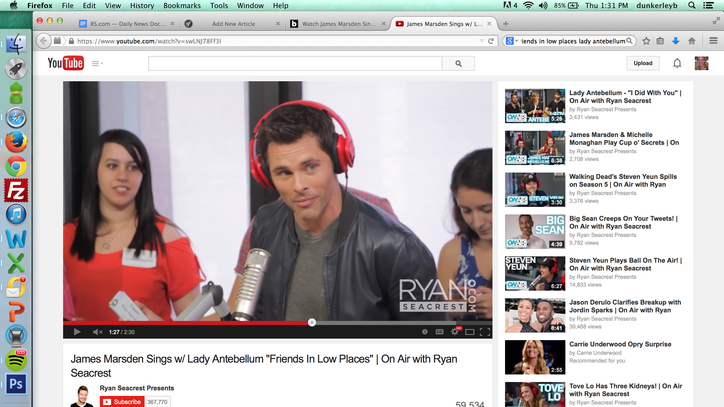Open the Bookmarks menu
The height and width of the screenshot is (407, 724).
[182, 6]
